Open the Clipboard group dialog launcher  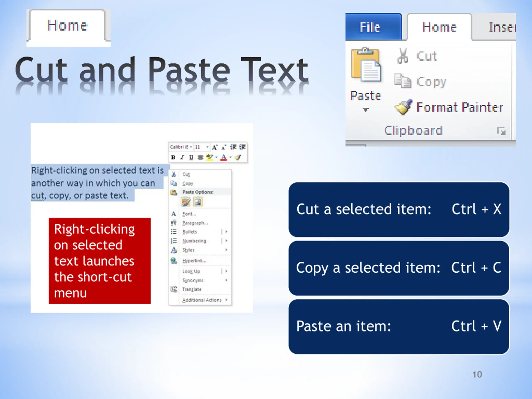click(x=501, y=131)
